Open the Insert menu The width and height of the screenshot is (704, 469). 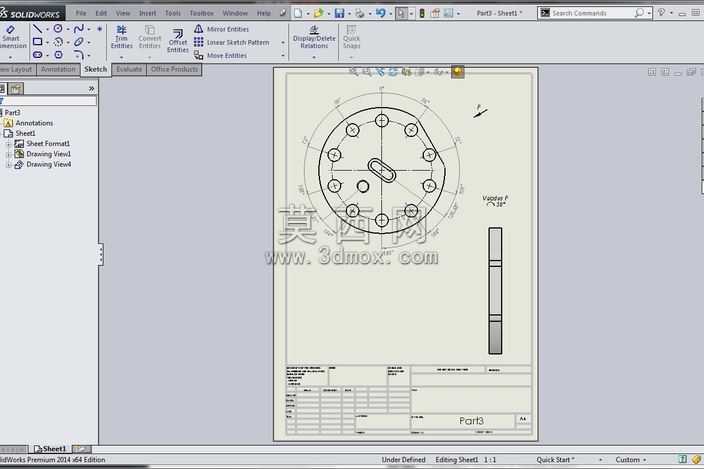tap(147, 13)
